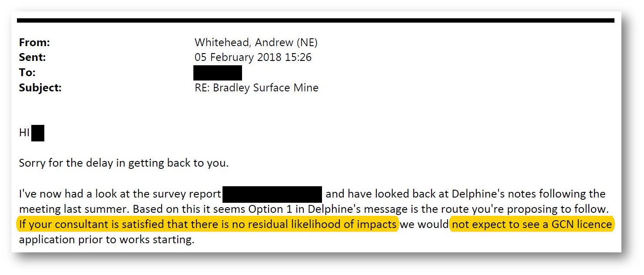Click highlighted text not expect GCN licence

[x=532, y=225]
